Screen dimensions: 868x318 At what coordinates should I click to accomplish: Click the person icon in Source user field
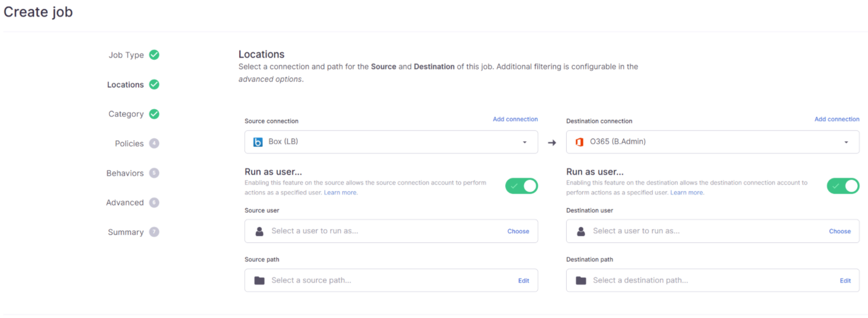(x=259, y=232)
